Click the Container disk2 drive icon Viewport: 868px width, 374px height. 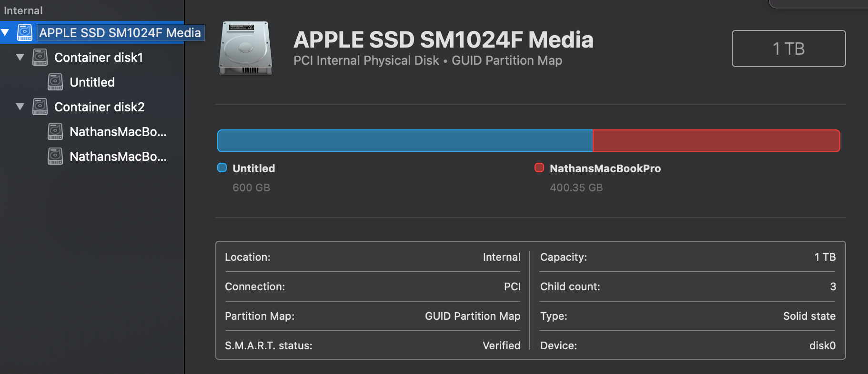coord(40,107)
